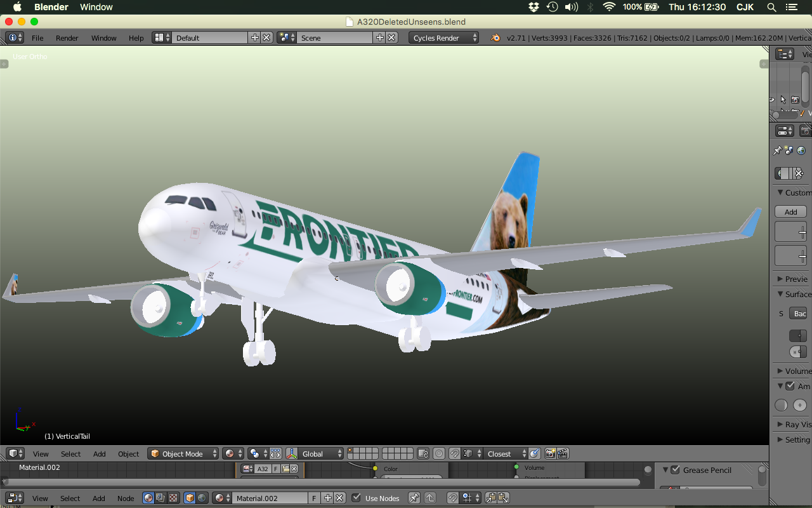Unlink Material.002 in node editor header
The height and width of the screenshot is (508, 812).
pyautogui.click(x=339, y=498)
